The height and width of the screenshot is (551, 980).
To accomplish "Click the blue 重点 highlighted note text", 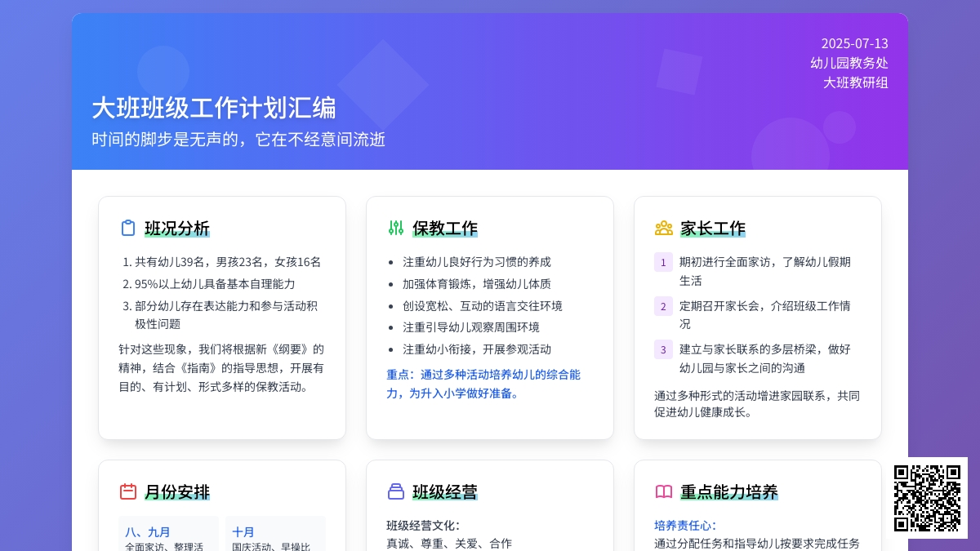I will (x=483, y=384).
